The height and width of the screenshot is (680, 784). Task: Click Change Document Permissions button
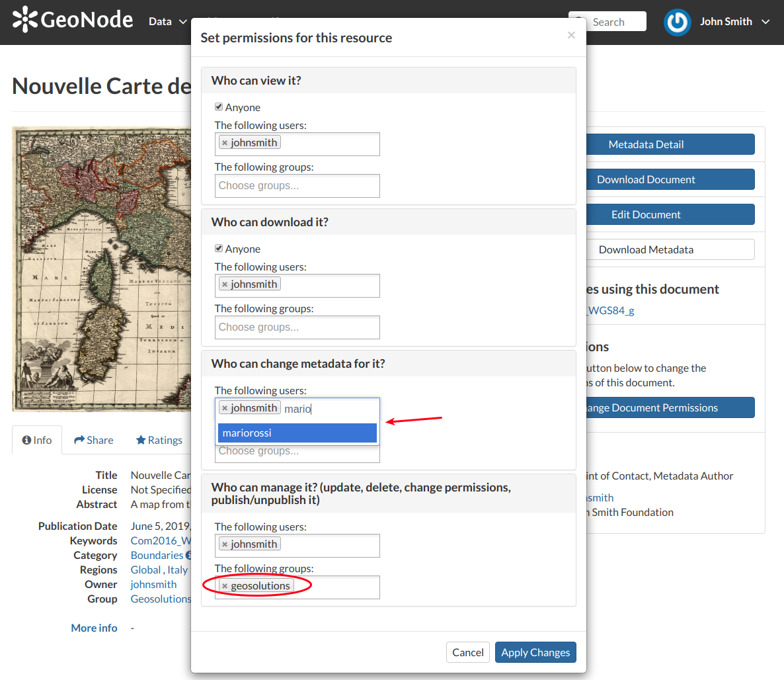pyautogui.click(x=670, y=407)
